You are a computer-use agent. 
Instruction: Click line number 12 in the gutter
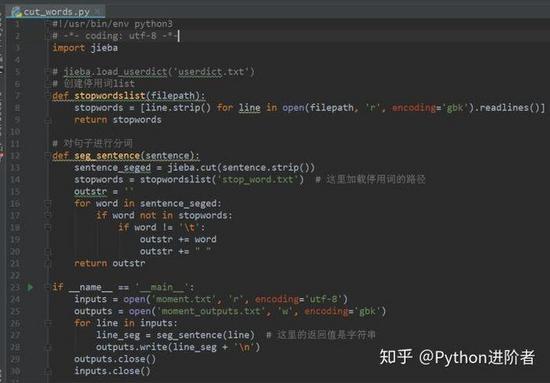[x=15, y=156]
